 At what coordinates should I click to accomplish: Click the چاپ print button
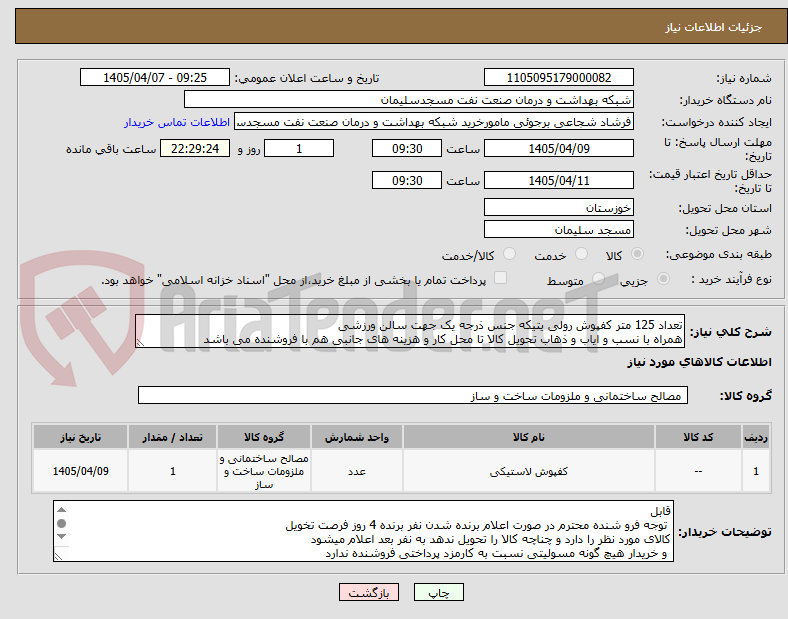[438, 592]
